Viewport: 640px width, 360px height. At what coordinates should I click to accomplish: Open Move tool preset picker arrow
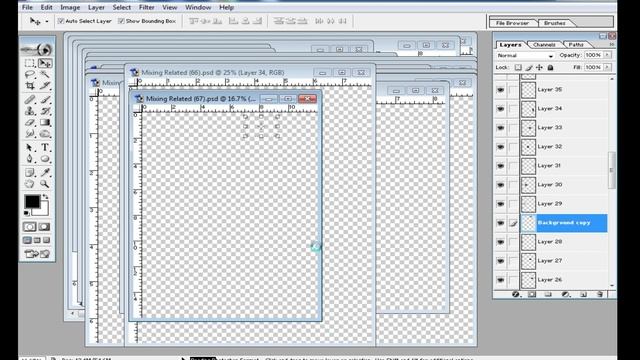(47, 21)
